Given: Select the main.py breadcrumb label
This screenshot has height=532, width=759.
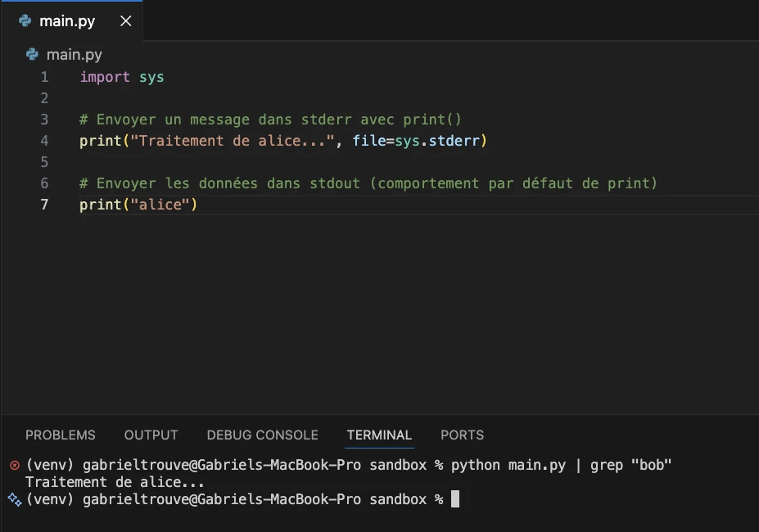Looking at the screenshot, I should [x=74, y=55].
